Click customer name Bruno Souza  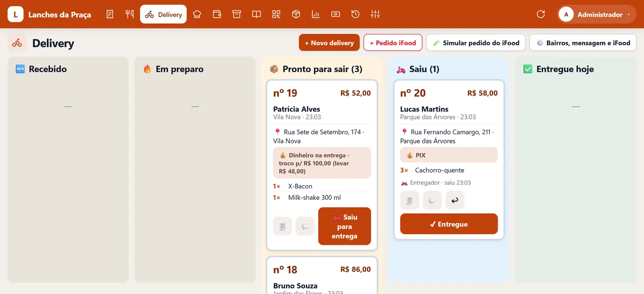click(x=294, y=286)
